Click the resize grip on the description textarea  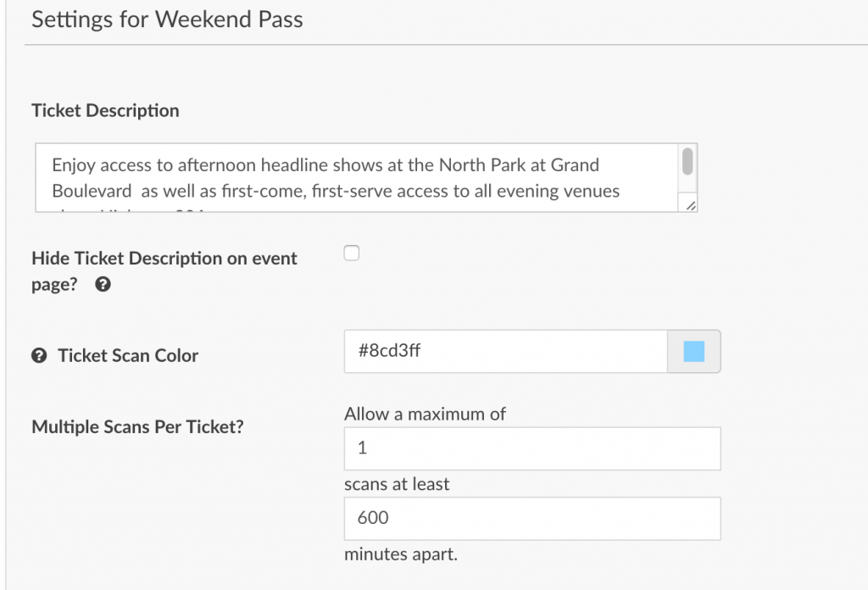(x=691, y=207)
